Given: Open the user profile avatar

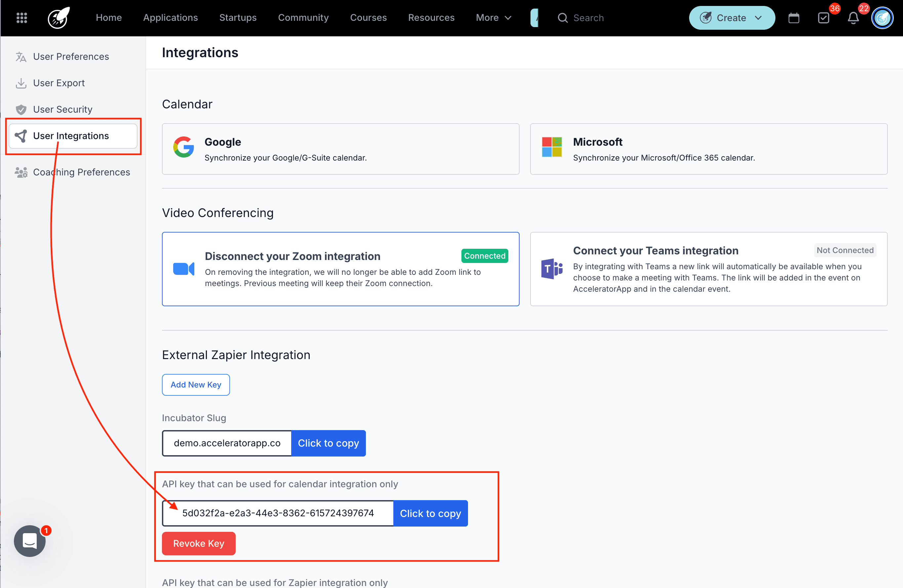Looking at the screenshot, I should point(882,18).
